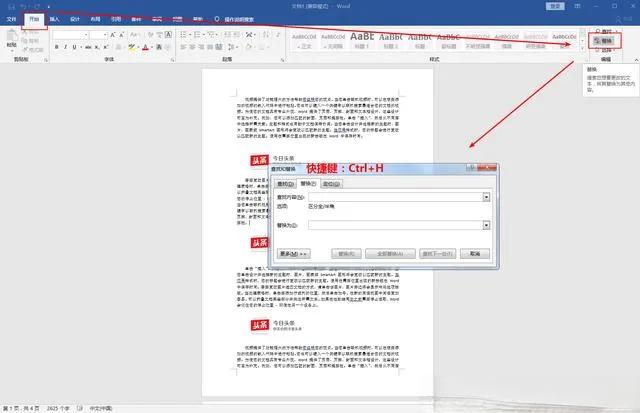
Task: Click the show paragraph marks icon
Action: pos(278,35)
